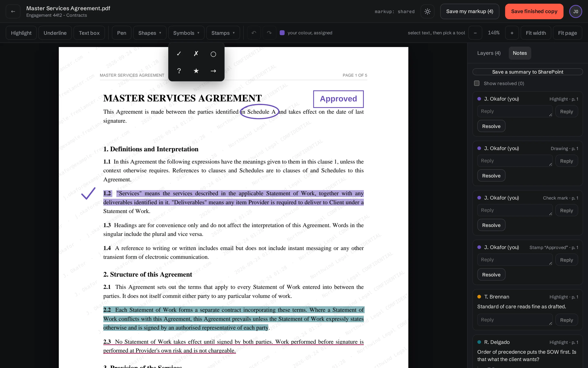Send the reply on the Drawing note
This screenshot has width=588, height=368.
(x=566, y=161)
